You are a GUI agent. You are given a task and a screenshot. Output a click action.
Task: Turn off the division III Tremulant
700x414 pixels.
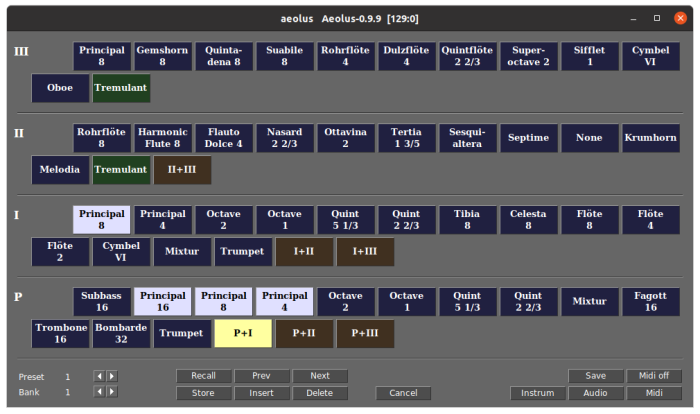coord(121,88)
